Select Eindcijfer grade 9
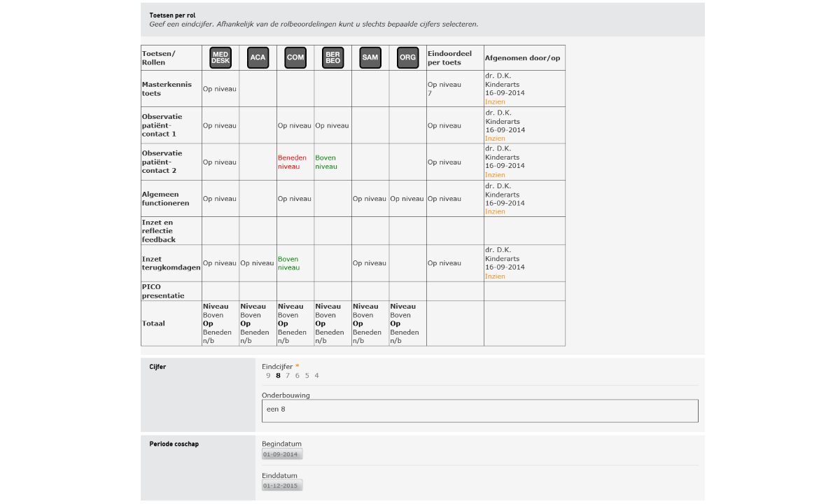The image size is (840, 504). [268, 376]
